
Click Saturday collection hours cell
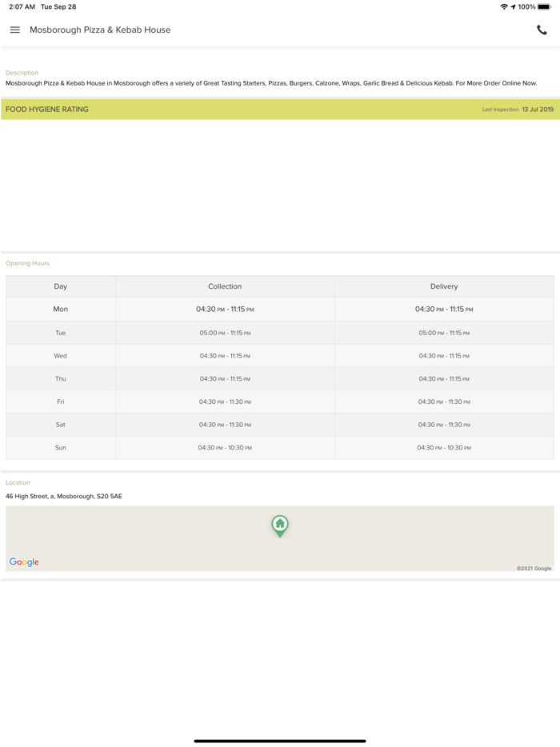click(225, 425)
